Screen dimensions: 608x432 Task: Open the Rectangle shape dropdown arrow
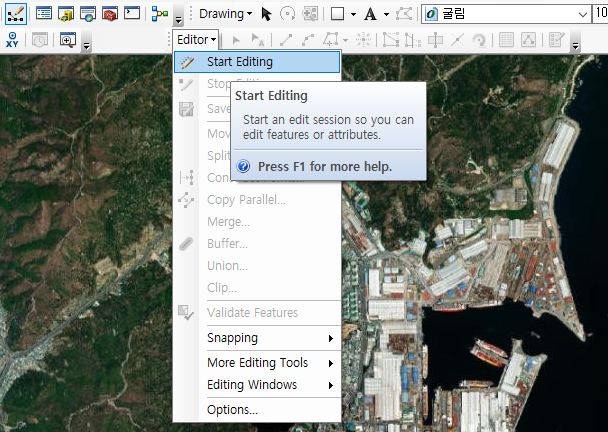tap(353, 14)
